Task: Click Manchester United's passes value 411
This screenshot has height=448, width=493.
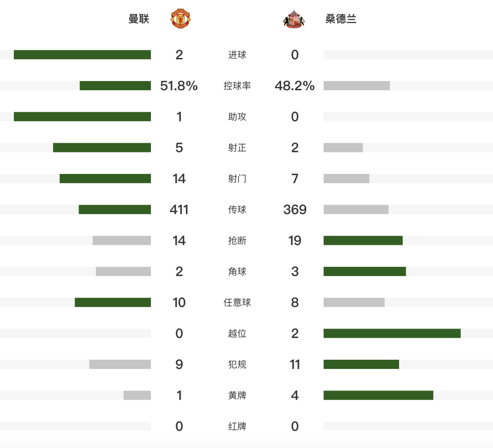Action: point(179,209)
